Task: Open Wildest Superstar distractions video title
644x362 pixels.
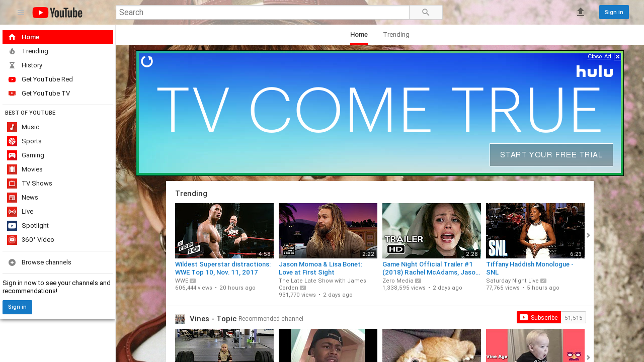Action: (223, 268)
